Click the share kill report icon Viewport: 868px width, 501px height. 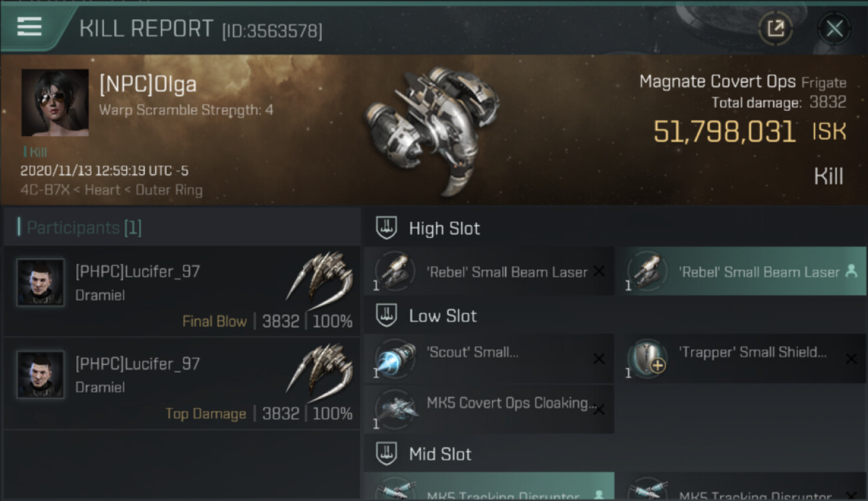(775, 28)
